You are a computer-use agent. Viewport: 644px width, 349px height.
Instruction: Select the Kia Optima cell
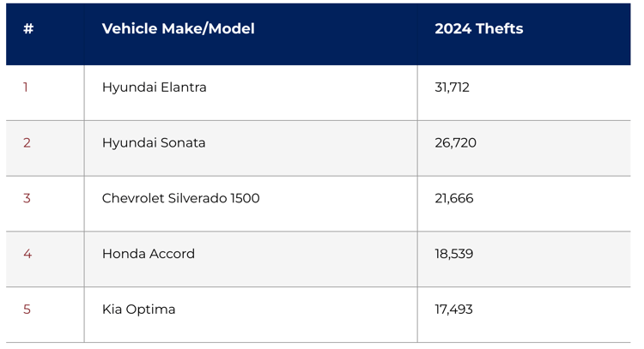pyautogui.click(x=138, y=310)
